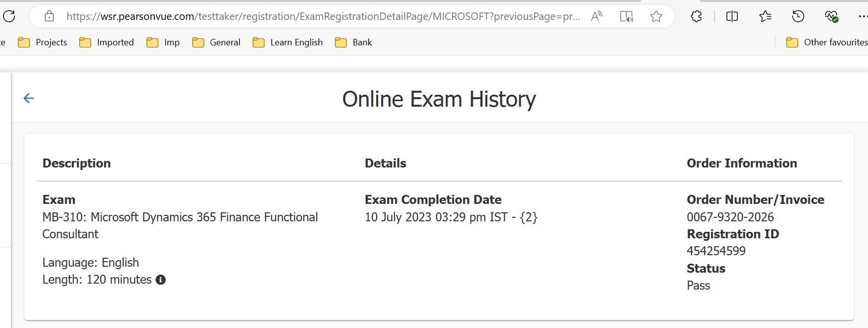The image size is (868, 328).
Task: Select order number 0067-9320-2026
Action: click(730, 217)
